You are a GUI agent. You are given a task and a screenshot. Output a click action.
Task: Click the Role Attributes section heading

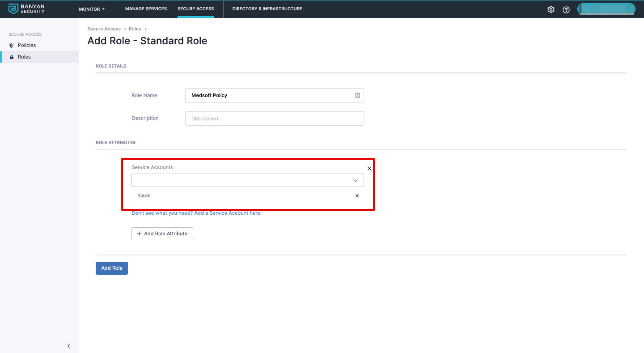[116, 142]
